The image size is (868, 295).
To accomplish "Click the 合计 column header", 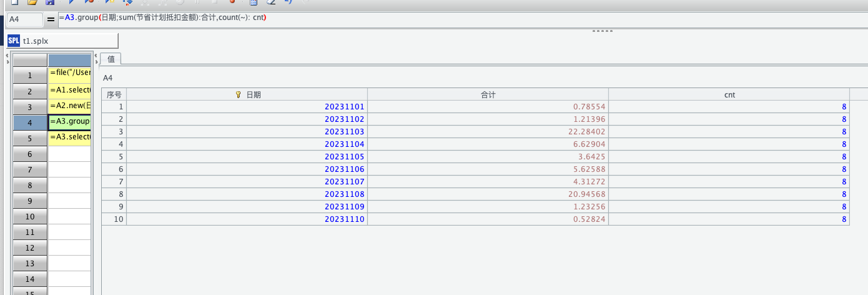I will pos(488,94).
